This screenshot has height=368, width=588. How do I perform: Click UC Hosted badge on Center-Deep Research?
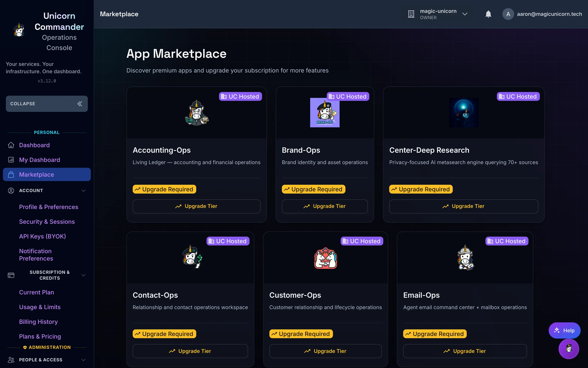518,96
